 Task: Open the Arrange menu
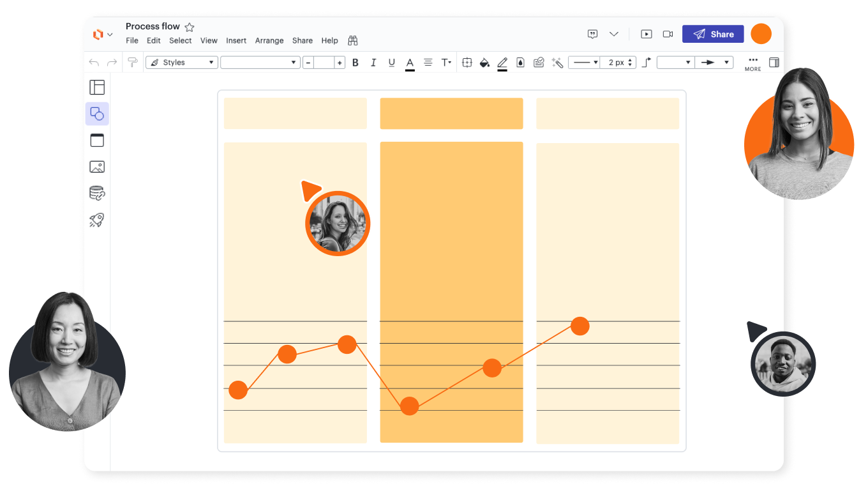(269, 40)
